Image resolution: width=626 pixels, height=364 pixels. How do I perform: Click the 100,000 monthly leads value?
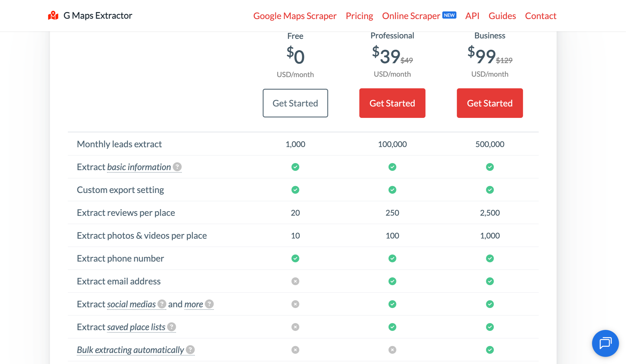(392, 144)
